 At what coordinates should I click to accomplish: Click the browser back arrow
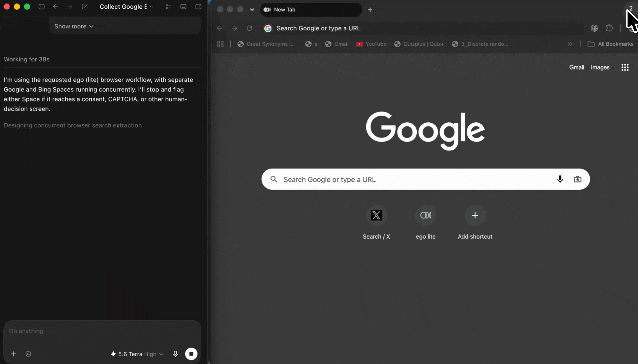220,28
